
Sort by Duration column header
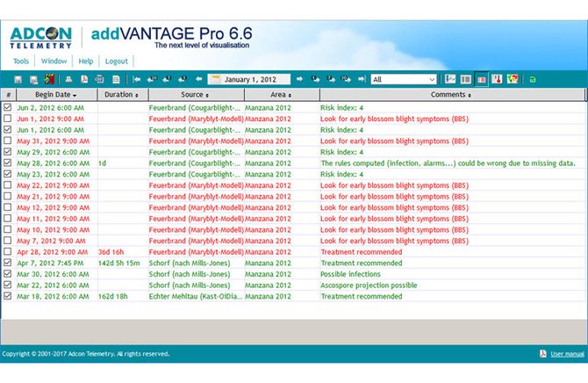[x=123, y=95]
